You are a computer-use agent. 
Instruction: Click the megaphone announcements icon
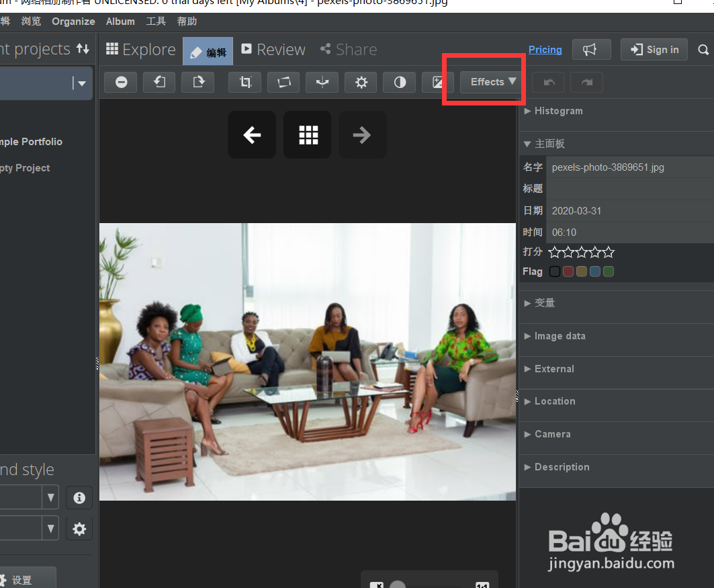pos(591,49)
